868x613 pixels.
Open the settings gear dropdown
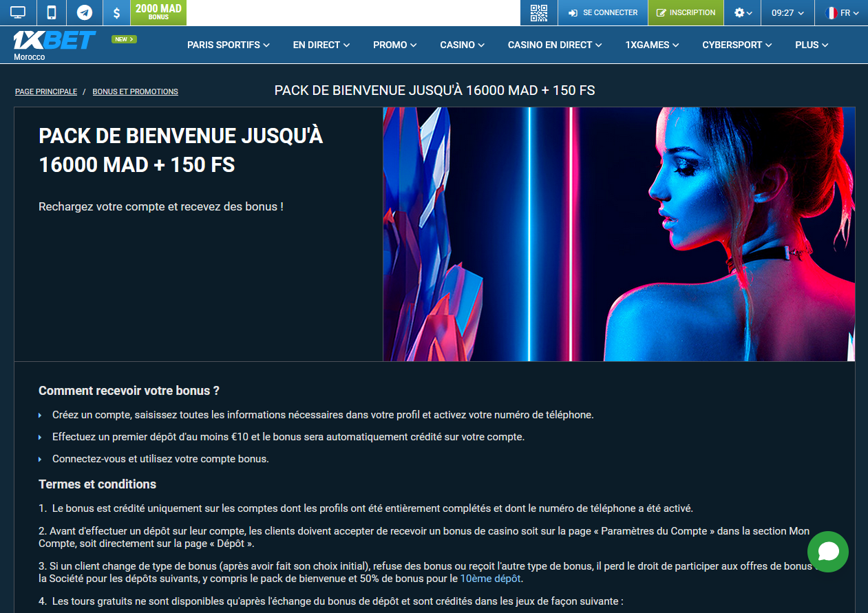pos(743,12)
